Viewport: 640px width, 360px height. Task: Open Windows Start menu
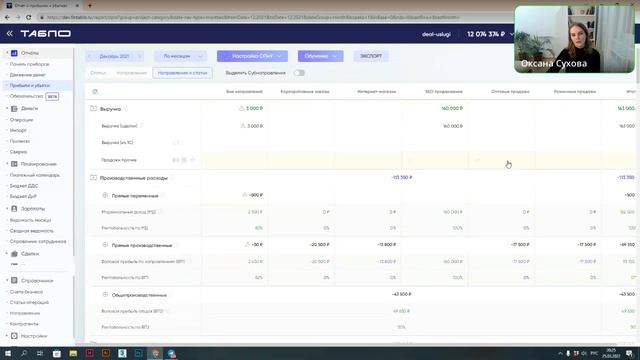pos(8,353)
